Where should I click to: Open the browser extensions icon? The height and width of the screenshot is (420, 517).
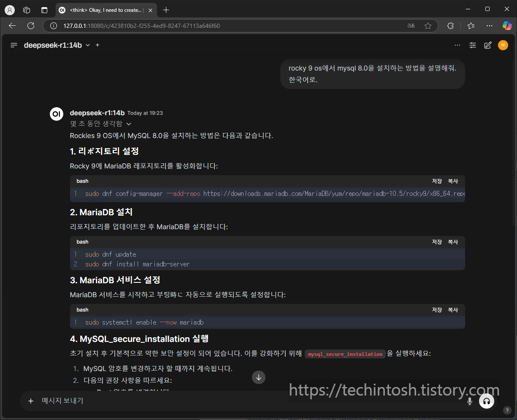pos(450,26)
